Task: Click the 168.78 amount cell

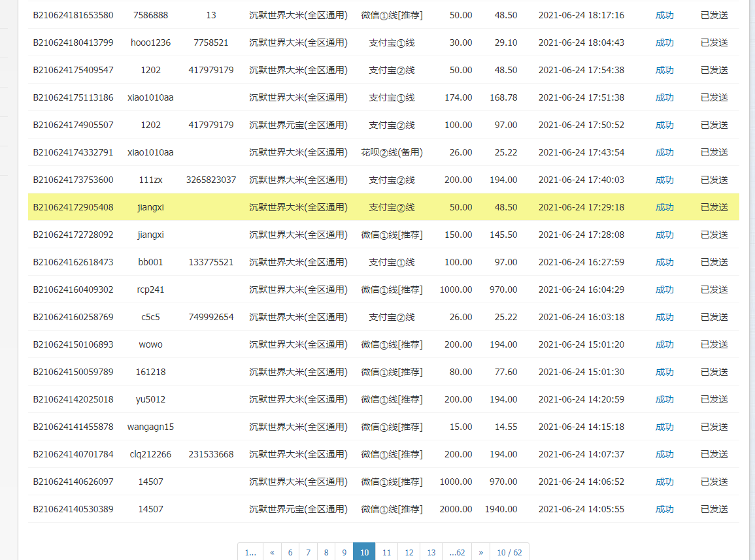Action: [x=503, y=98]
